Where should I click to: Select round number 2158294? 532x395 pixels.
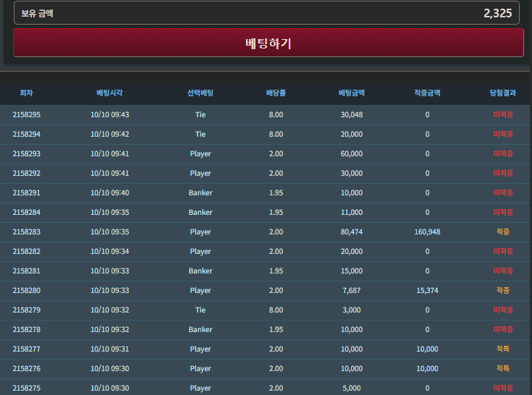[27, 135]
